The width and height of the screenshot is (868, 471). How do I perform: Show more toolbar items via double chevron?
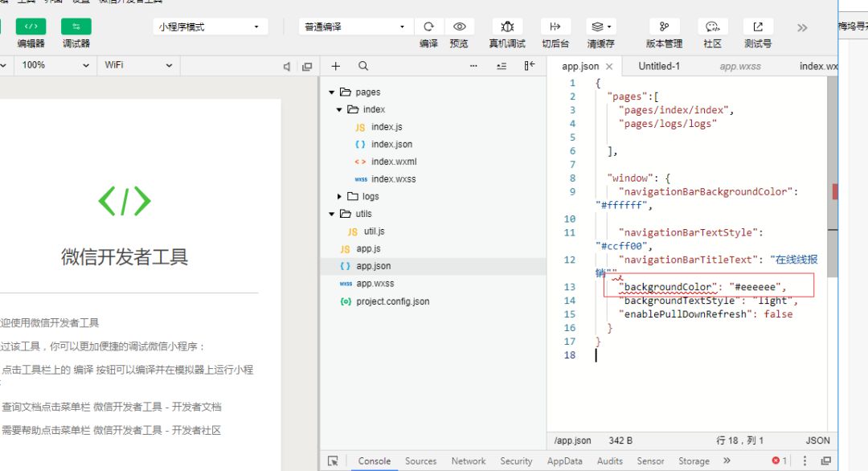click(x=802, y=27)
